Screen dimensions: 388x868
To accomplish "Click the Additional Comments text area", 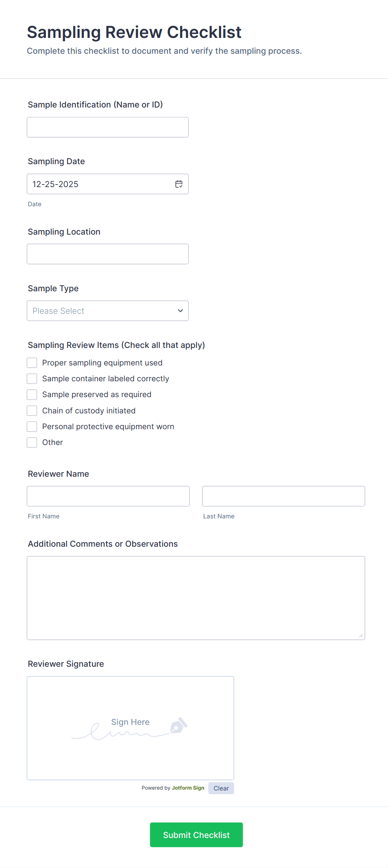I will point(196,598).
